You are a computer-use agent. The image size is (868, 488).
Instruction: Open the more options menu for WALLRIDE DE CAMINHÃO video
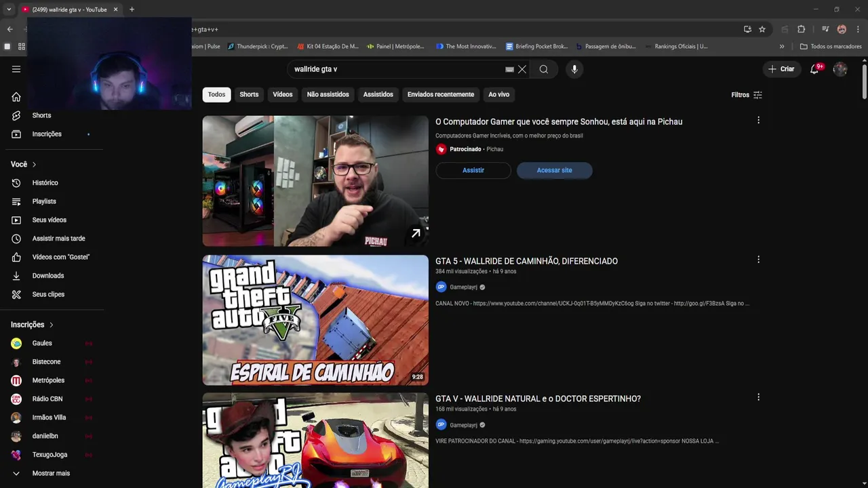pos(758,260)
